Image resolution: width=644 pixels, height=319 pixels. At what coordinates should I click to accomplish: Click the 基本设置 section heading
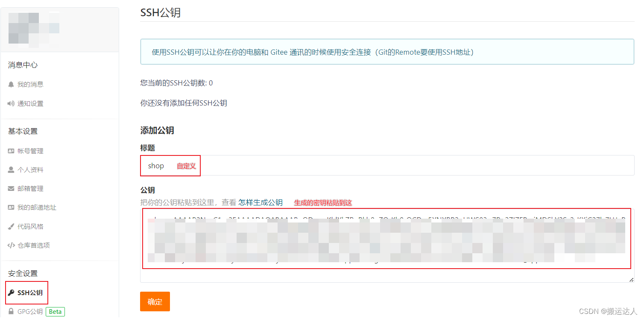(x=23, y=131)
